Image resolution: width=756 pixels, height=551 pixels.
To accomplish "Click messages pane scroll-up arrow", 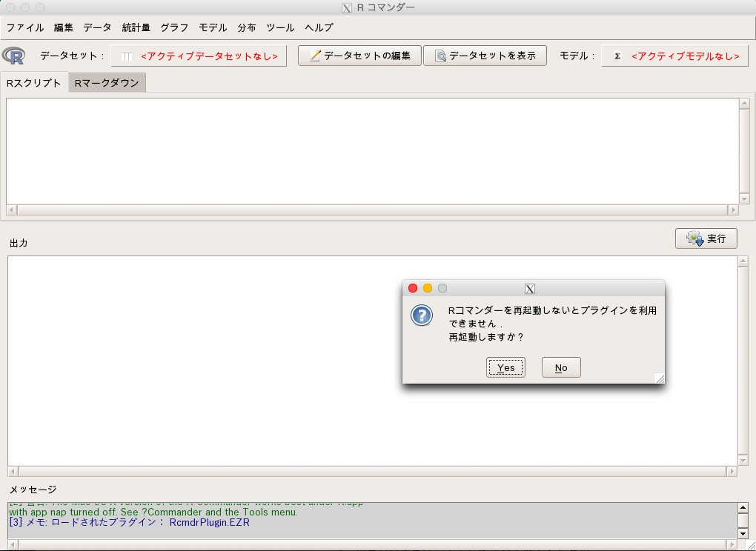I will tap(743, 507).
